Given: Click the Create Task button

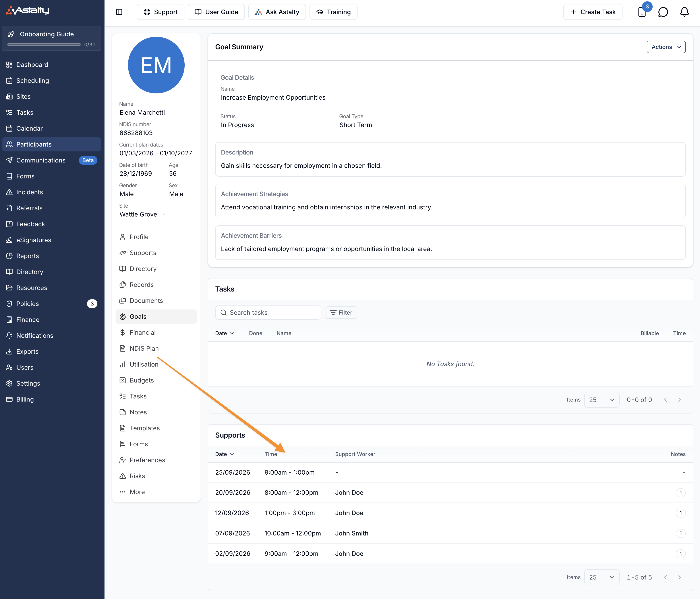Looking at the screenshot, I should 593,12.
